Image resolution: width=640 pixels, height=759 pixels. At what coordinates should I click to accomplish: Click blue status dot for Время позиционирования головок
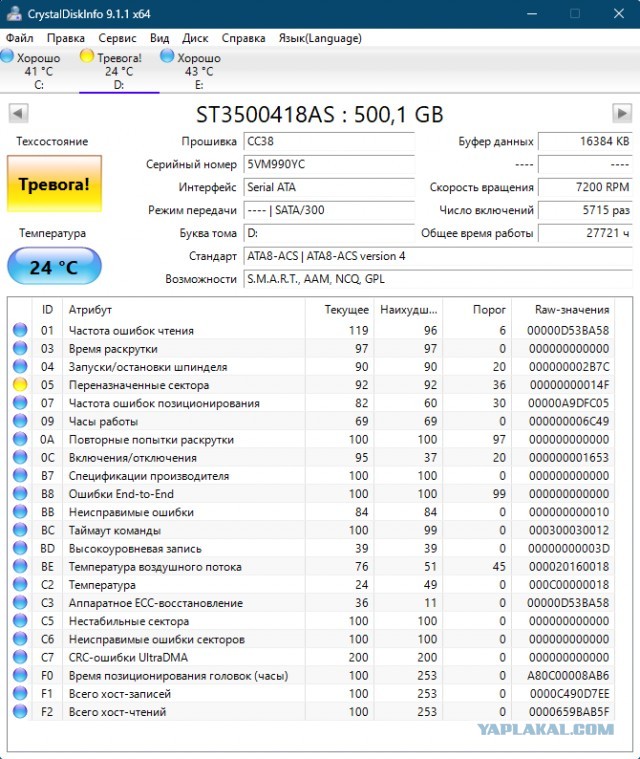[20, 675]
